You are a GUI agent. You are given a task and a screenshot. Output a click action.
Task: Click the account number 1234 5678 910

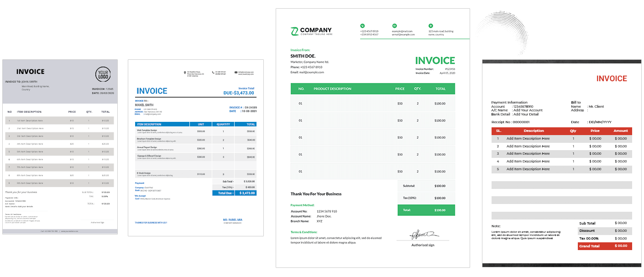(327, 211)
